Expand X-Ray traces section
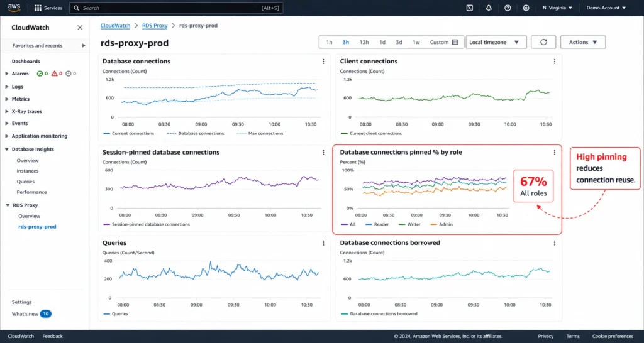644x343 pixels. 7,111
